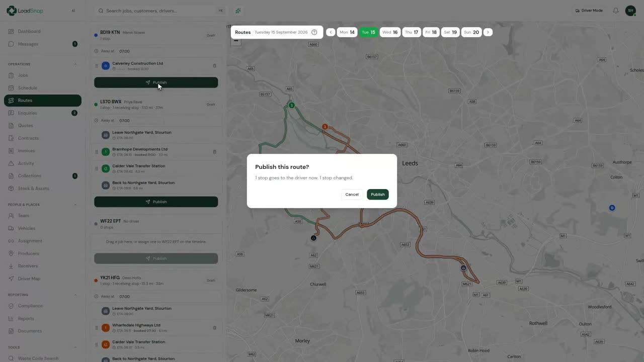The image size is (644, 362).
Task: Click the LoadSnap logo
Action: pyautogui.click(x=25, y=11)
